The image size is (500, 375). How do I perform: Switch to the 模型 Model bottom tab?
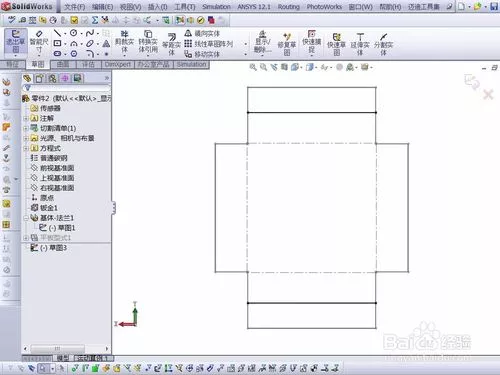(63, 358)
